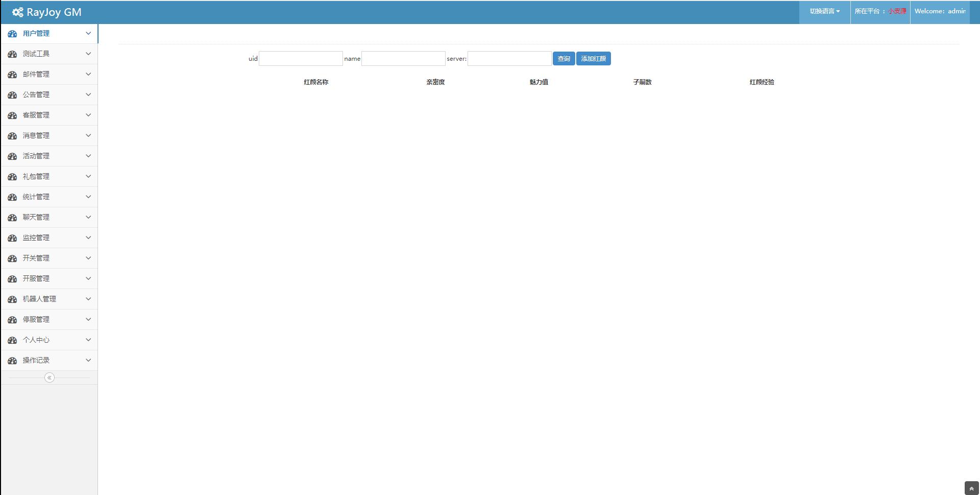980x495 pixels.
Task: Click the 操作记录 sidebar icon
Action: pyautogui.click(x=12, y=360)
